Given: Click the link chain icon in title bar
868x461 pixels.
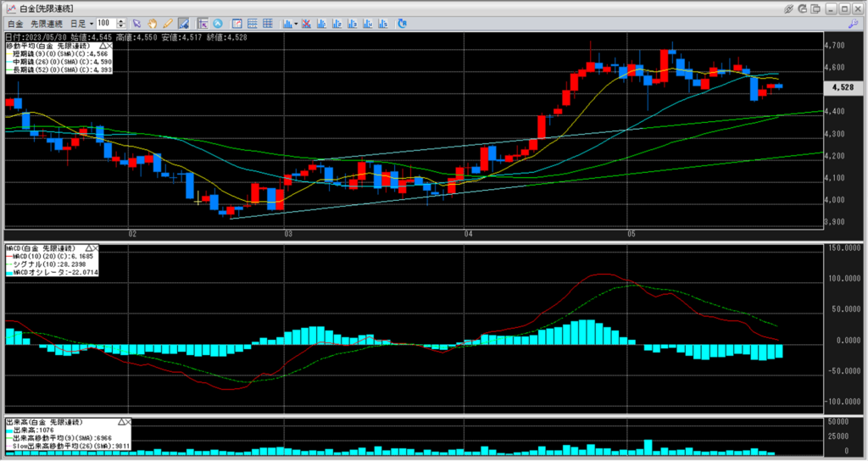Looking at the screenshot, I should point(789,8).
